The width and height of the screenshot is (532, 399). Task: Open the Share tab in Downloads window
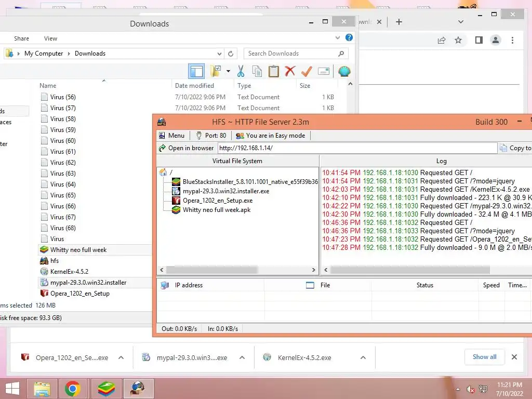tap(21, 38)
